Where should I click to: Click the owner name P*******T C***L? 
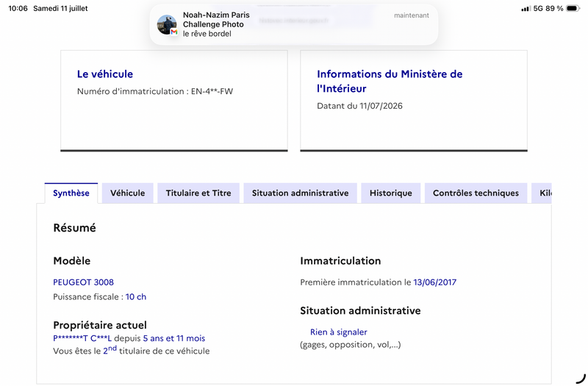coord(82,338)
